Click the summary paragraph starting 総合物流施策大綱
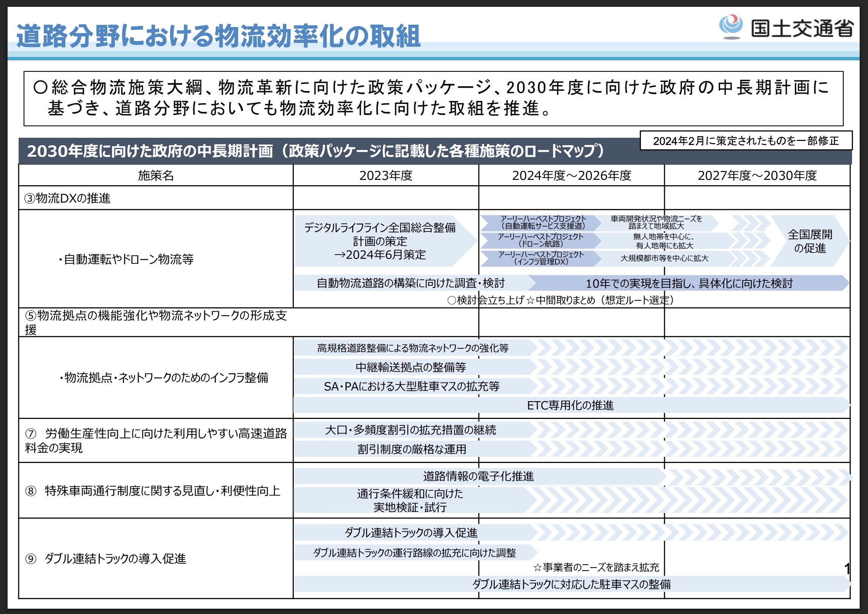The width and height of the screenshot is (868, 614). pyautogui.click(x=433, y=98)
